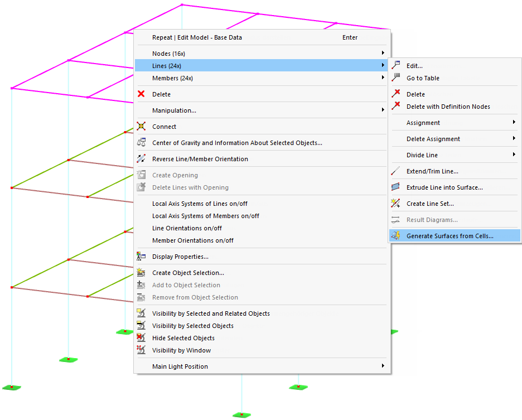Expand the Divide Line submenu arrow
The height and width of the screenshot is (420, 522).
514,155
